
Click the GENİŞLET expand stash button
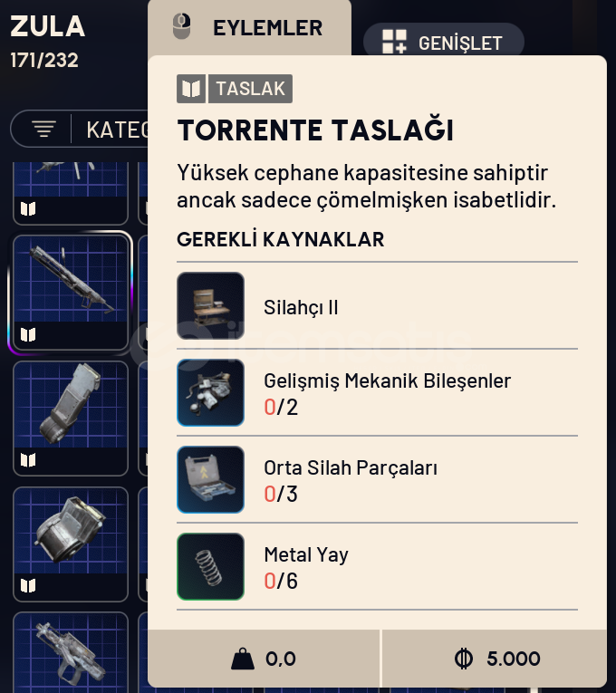point(444,42)
